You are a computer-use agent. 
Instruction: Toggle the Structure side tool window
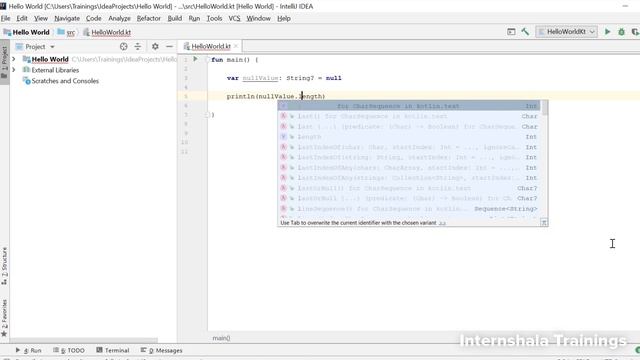[4, 266]
